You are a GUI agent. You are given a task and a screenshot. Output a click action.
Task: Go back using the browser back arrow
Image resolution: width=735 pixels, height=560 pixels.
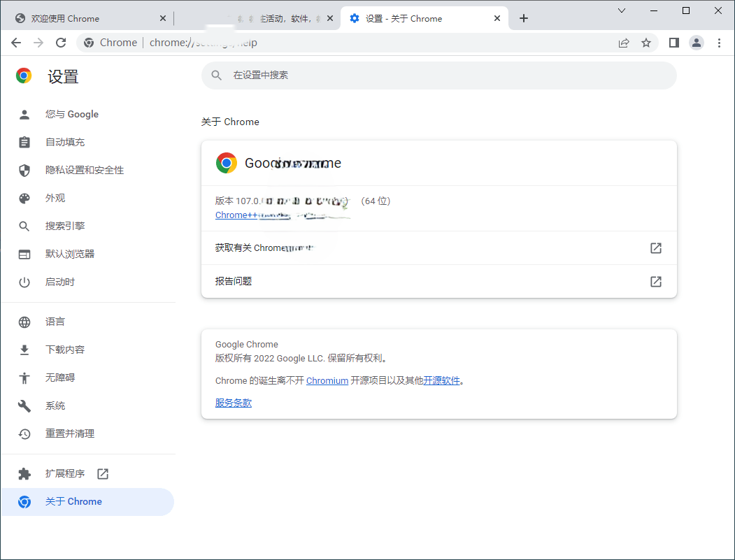click(16, 43)
